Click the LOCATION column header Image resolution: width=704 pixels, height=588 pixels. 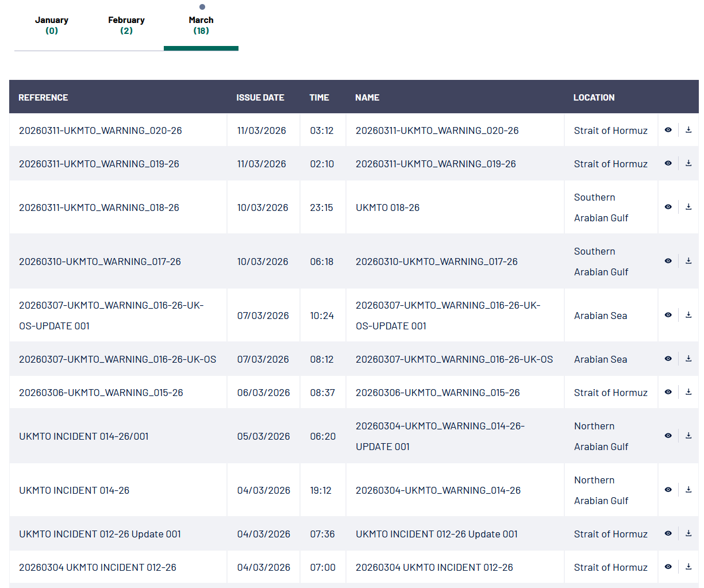(594, 98)
